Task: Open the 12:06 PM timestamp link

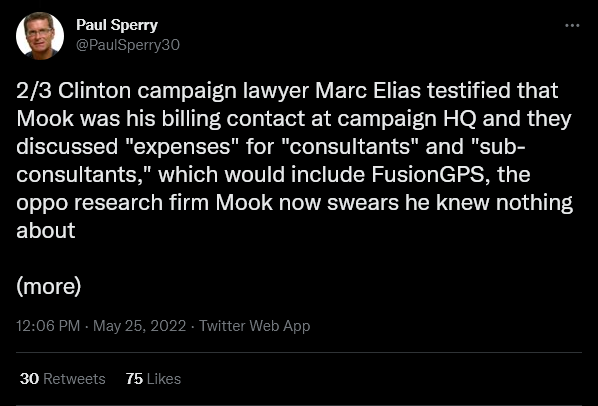Action: click(x=48, y=326)
